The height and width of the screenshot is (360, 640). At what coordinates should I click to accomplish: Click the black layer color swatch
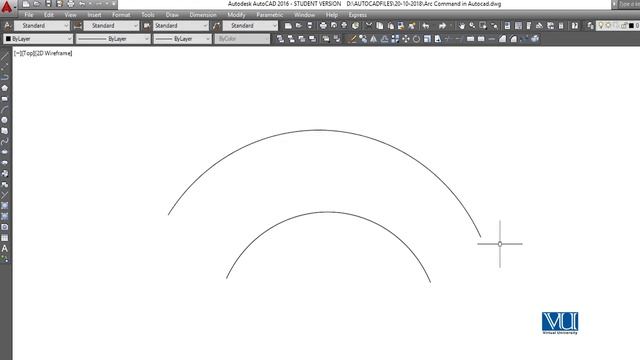(631, 26)
